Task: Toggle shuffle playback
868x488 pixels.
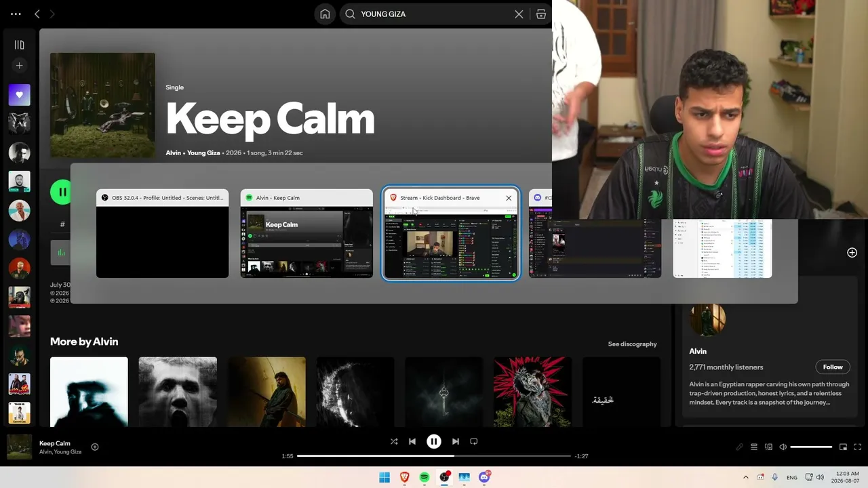Action: coord(394,441)
